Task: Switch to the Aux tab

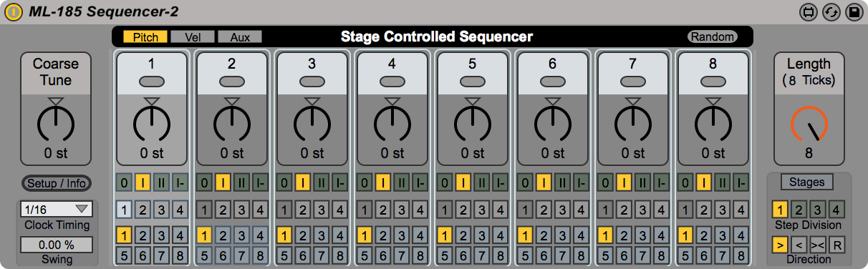Action: [x=240, y=37]
